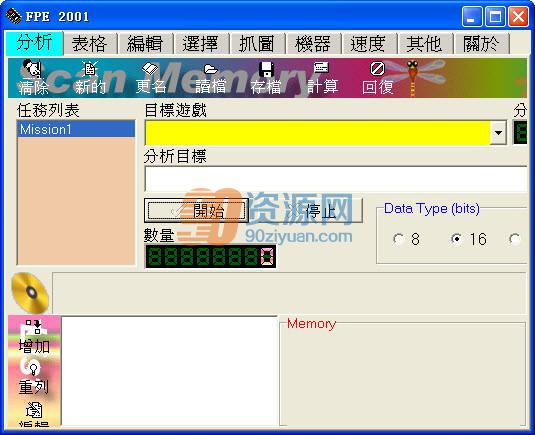Select the 16-bit data type radio button

[456, 239]
